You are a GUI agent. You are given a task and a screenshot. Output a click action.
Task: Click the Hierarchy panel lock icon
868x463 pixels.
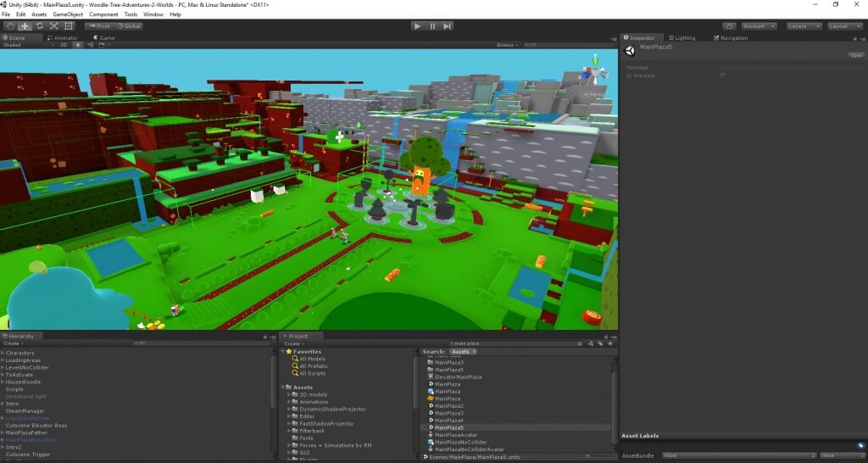click(x=266, y=336)
